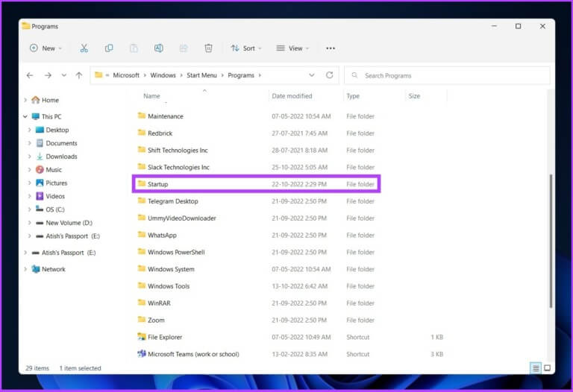Open the recent locations dropdown arrow
Image resolution: width=573 pixels, height=392 pixels.
(x=64, y=75)
